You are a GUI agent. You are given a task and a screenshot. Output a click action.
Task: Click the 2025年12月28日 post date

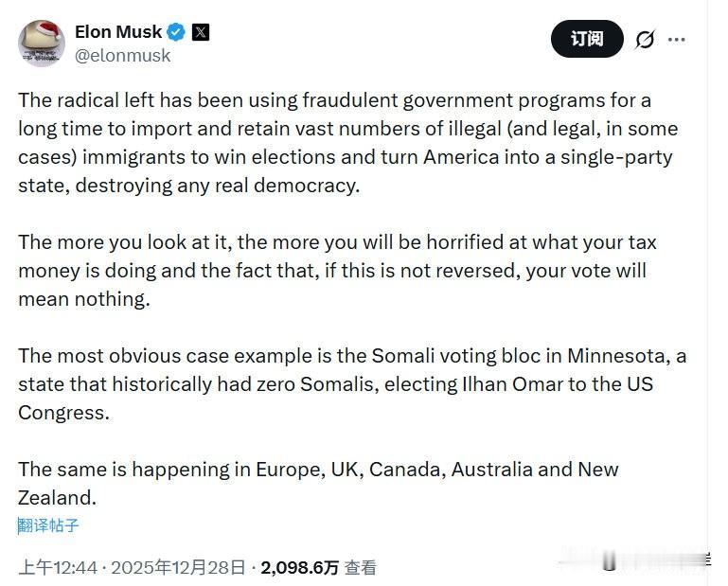coord(179,567)
